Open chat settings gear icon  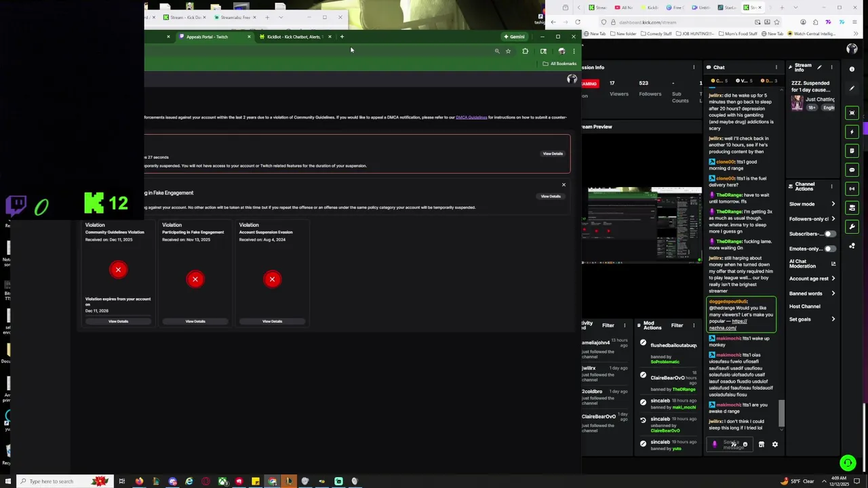pyautogui.click(x=775, y=445)
